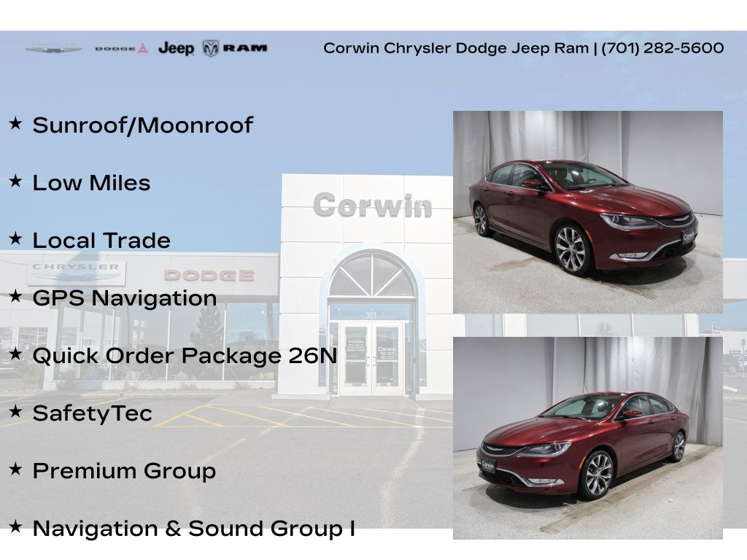Open the top red Chrysler 200 photo

587,212
